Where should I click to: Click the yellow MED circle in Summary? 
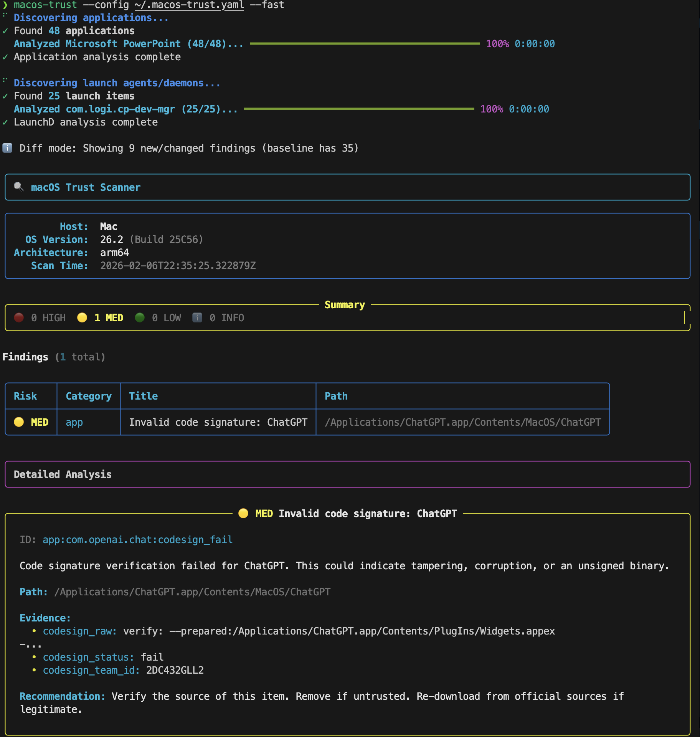pyautogui.click(x=82, y=317)
